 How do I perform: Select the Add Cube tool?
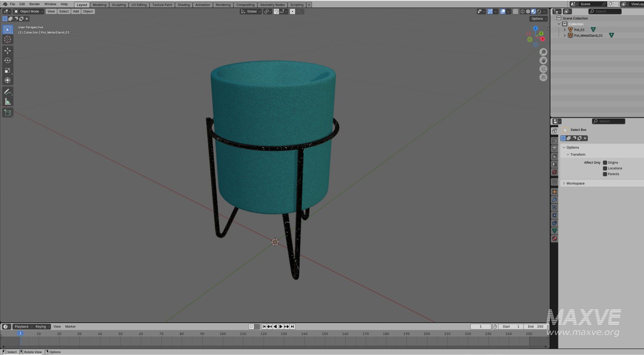coord(8,113)
